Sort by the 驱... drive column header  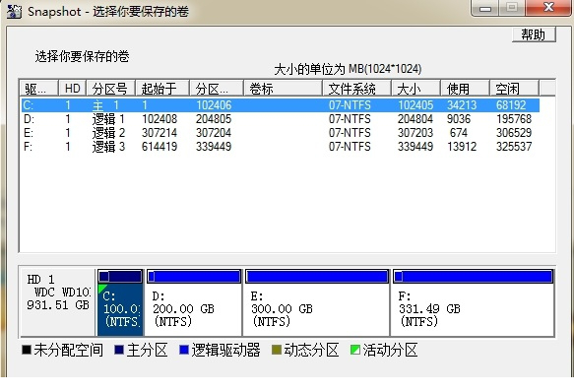pyautogui.click(x=38, y=89)
